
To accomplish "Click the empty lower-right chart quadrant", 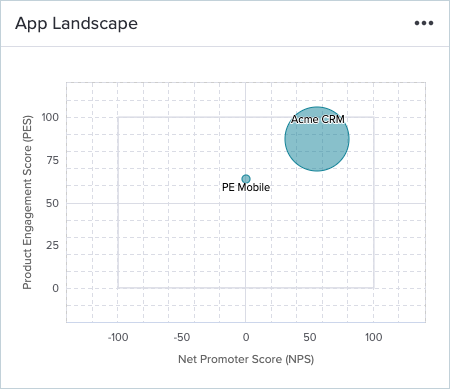I will pyautogui.click(x=310, y=246).
